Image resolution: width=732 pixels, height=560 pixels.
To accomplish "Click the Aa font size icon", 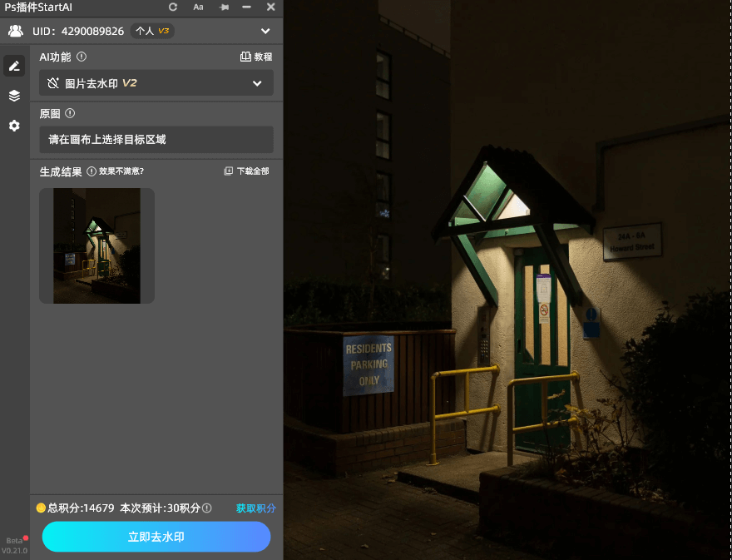I will (198, 7).
